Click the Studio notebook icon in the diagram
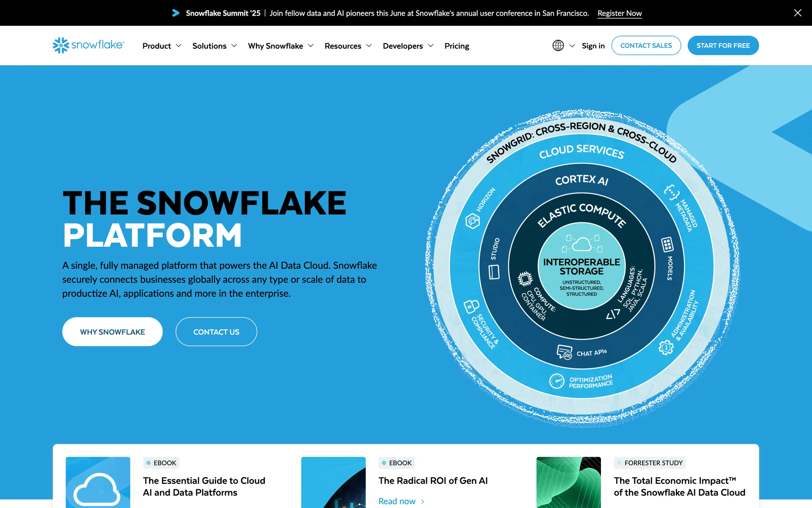 494,272
